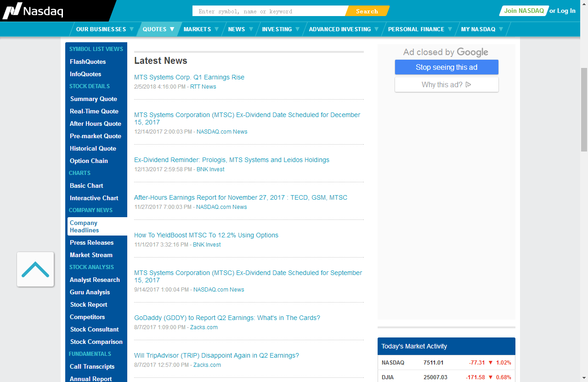Image resolution: width=588 pixels, height=382 pixels.
Task: Open Historical Quote in the sidebar
Action: click(93, 148)
